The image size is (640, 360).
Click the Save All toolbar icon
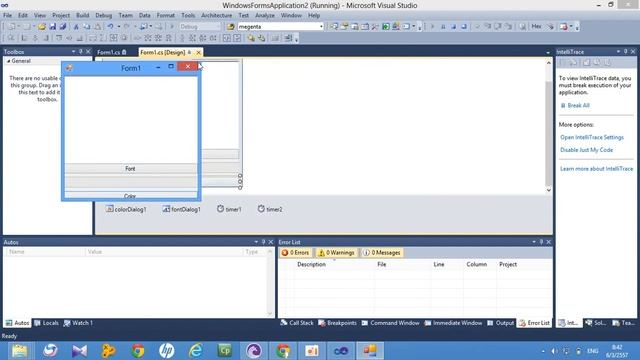tap(62, 27)
